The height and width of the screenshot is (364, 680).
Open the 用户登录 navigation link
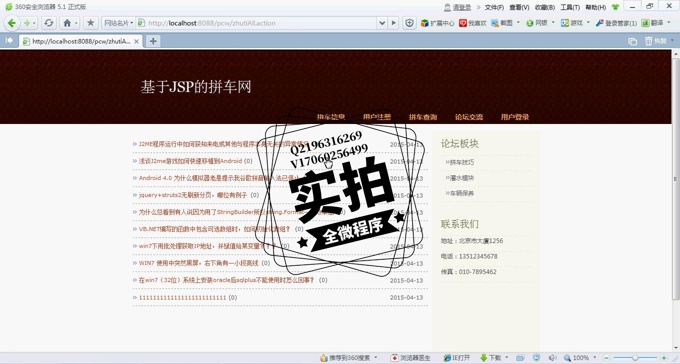pos(515,117)
